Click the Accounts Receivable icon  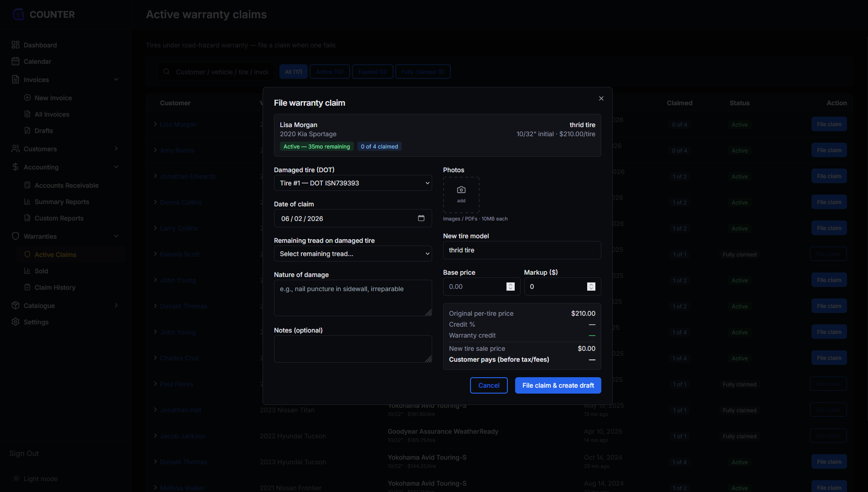tap(27, 185)
